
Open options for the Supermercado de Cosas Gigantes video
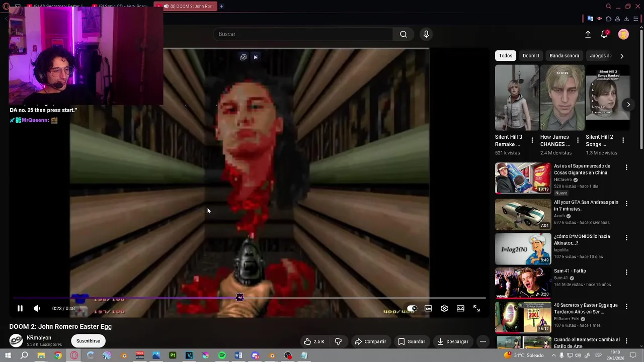point(626,167)
